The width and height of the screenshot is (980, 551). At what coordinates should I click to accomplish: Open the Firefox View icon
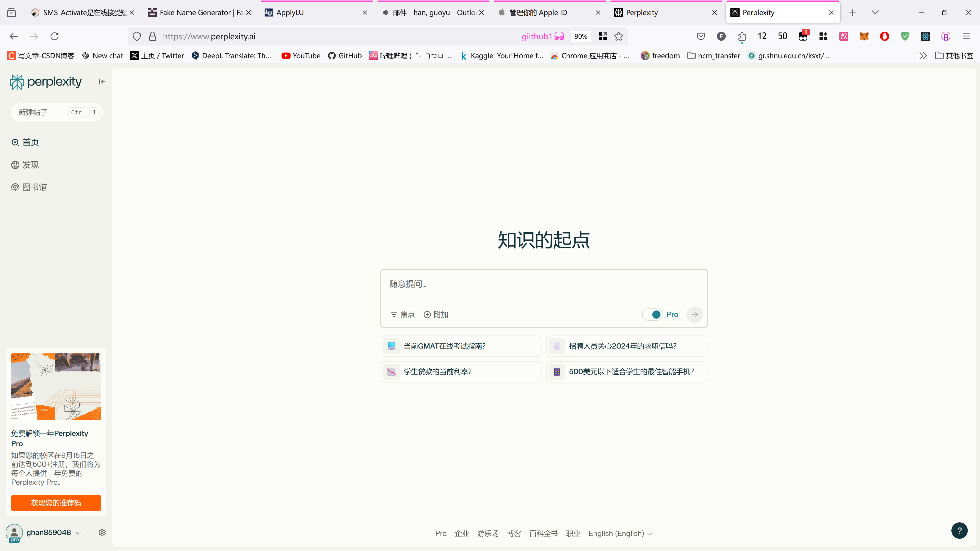[11, 13]
